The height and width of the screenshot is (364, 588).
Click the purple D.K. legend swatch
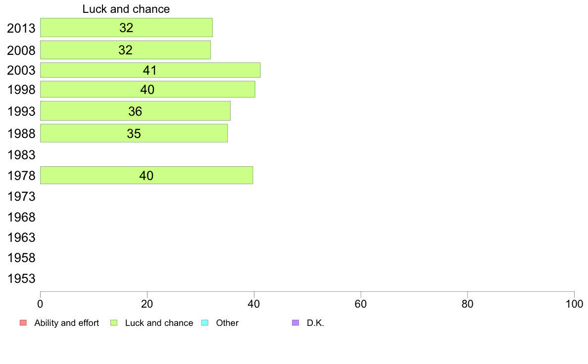click(295, 323)
